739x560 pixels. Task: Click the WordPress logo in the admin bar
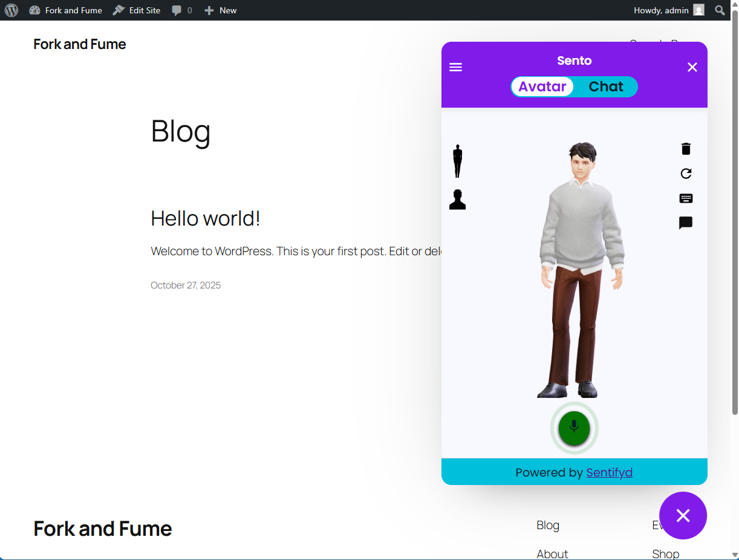[11, 10]
